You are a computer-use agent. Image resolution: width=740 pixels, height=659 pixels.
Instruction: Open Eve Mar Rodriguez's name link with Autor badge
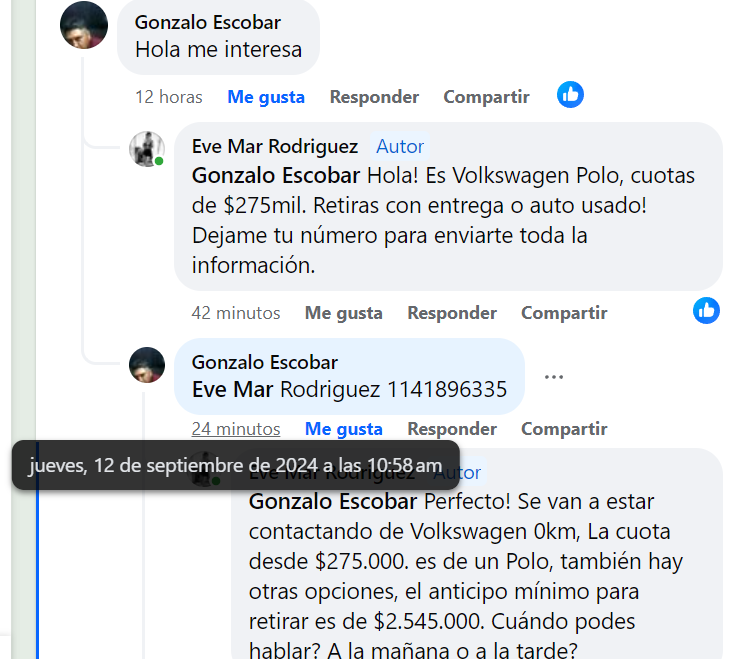click(275, 146)
